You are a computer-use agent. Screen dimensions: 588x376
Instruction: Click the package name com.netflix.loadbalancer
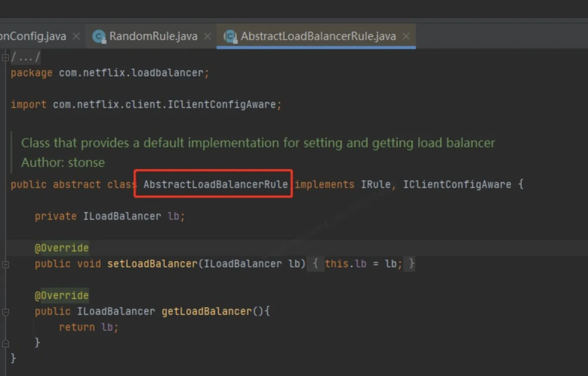[131, 73]
